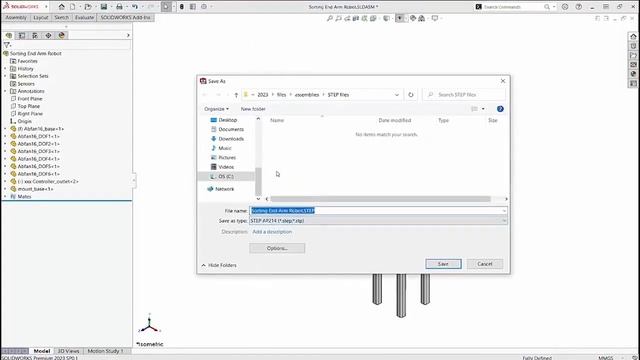Screen dimensions: 640x360
Task: Switch to the Assembly ribbon tab
Action: 16,18
